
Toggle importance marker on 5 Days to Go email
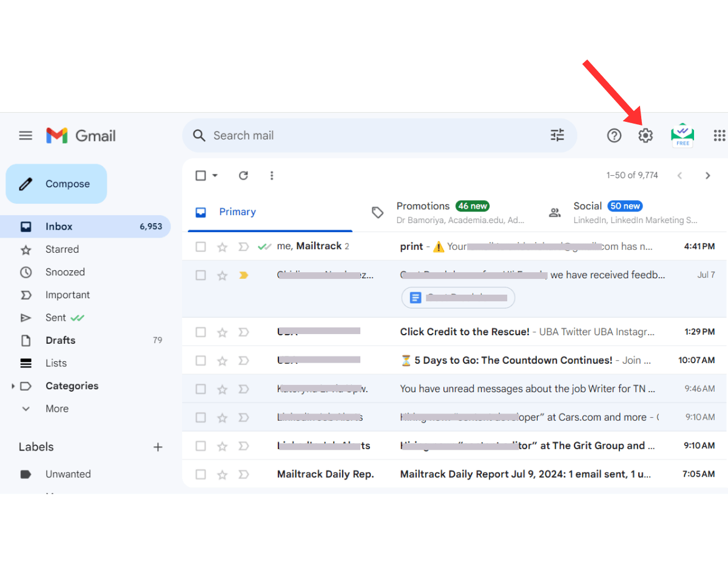(244, 361)
